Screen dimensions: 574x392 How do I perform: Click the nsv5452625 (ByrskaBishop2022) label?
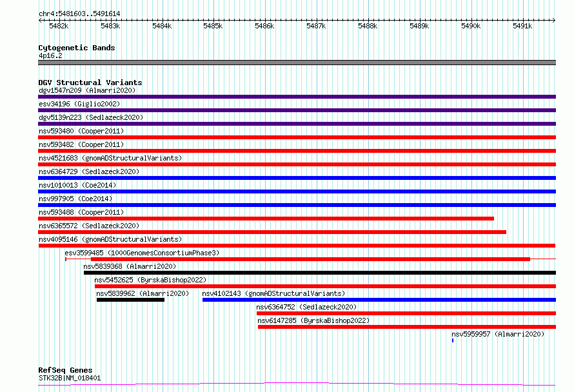(x=150, y=280)
